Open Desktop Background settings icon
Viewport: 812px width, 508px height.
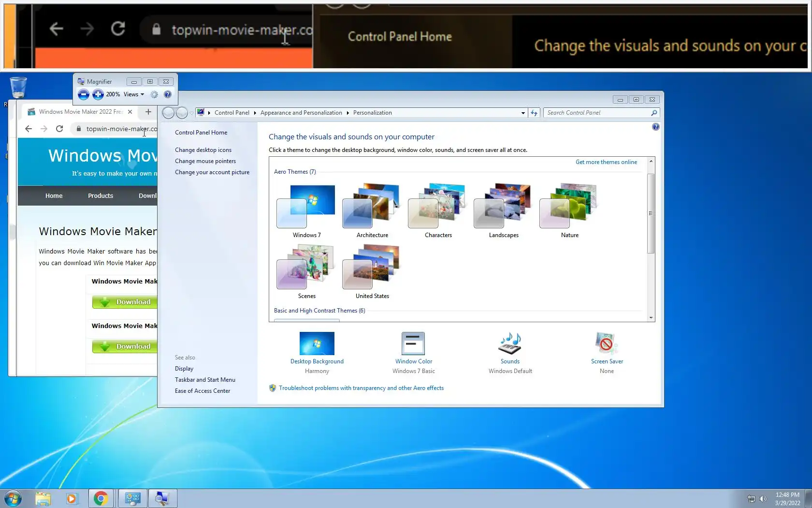point(317,344)
